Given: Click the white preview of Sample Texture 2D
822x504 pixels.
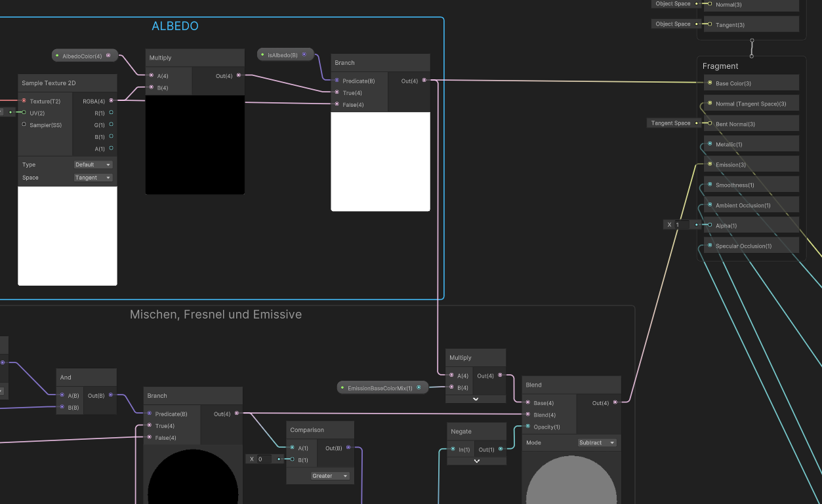Looking at the screenshot, I should 68,236.
